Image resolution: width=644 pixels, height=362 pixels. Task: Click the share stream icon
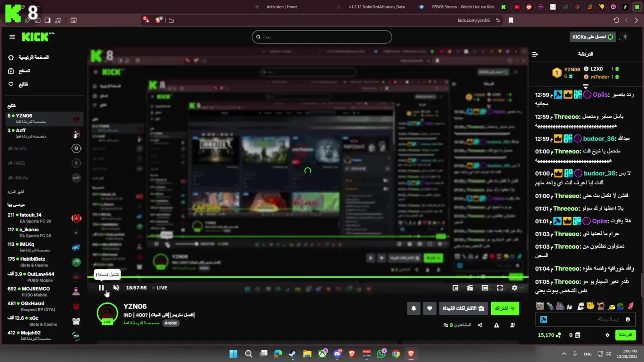click(x=480, y=325)
